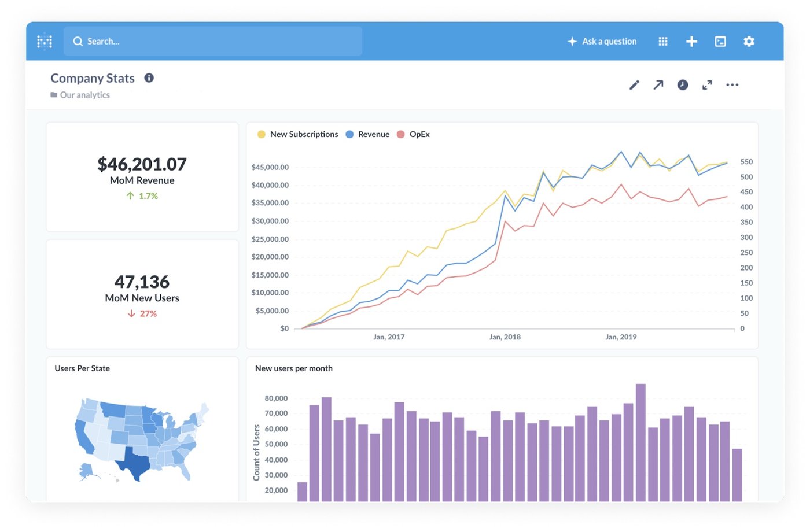Open the more options ellipsis menu
The width and height of the screenshot is (810, 532).
(732, 84)
